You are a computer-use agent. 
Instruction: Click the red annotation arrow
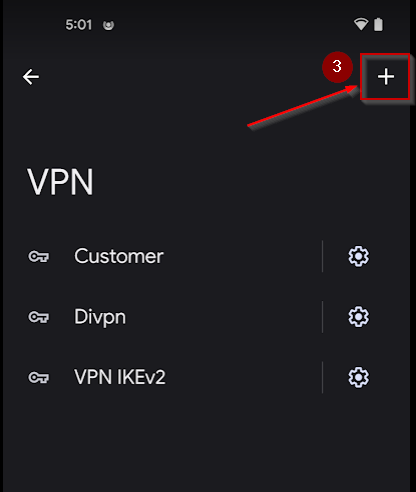click(302, 106)
